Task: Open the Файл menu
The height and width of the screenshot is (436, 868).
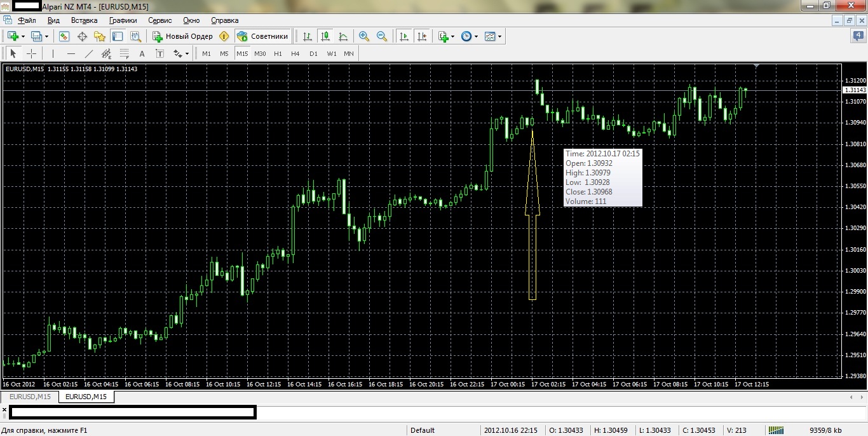Action: tap(27, 20)
